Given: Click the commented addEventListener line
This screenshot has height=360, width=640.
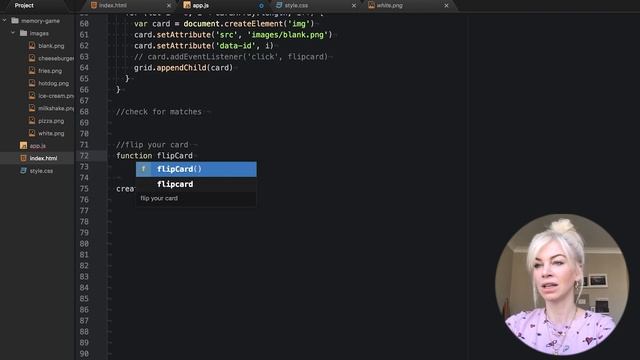Looking at the screenshot, I should click(x=231, y=57).
